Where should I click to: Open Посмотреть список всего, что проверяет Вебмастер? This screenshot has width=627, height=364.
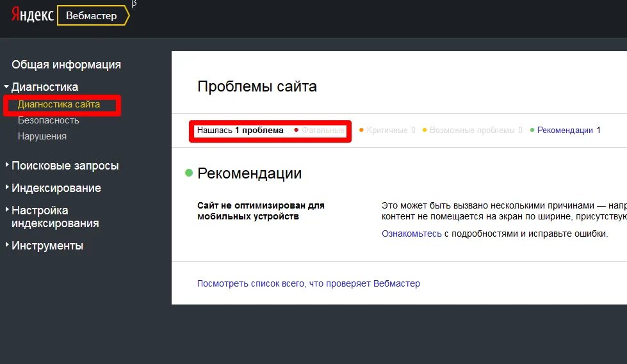click(x=308, y=283)
